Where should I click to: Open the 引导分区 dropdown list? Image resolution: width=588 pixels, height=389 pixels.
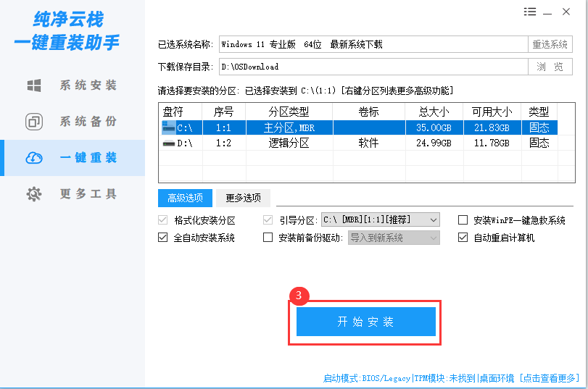434,220
